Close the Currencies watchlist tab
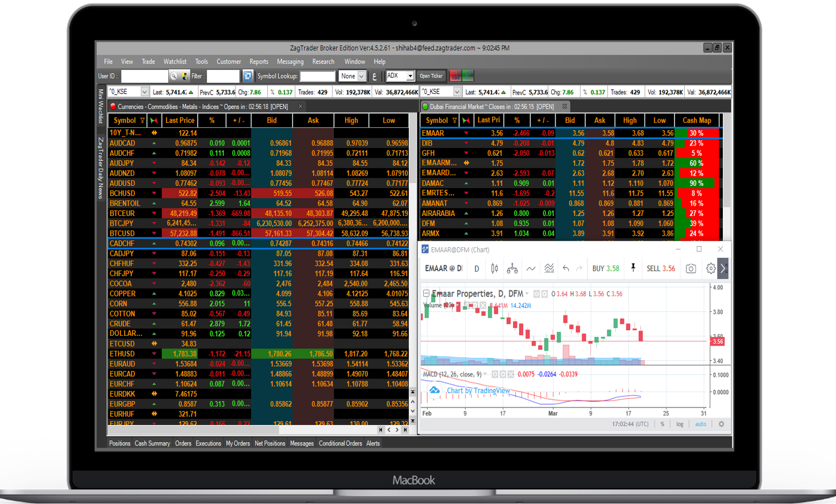Screen dimensions: 836x504 [x=300, y=106]
